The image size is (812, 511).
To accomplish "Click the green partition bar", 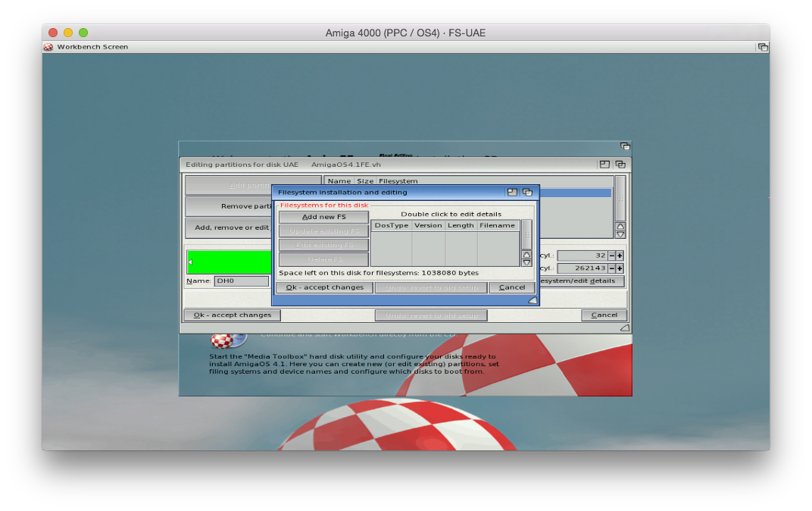I will [x=230, y=262].
